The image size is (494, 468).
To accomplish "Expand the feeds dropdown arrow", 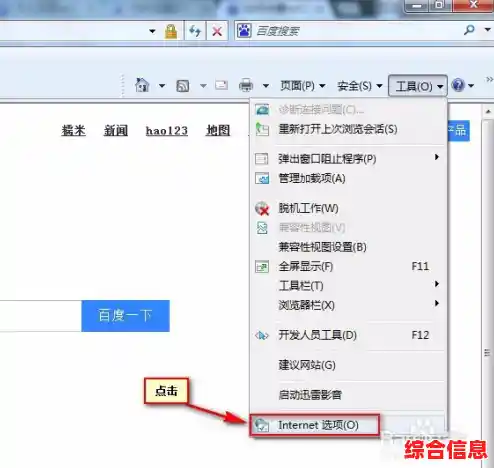I will pos(203,86).
